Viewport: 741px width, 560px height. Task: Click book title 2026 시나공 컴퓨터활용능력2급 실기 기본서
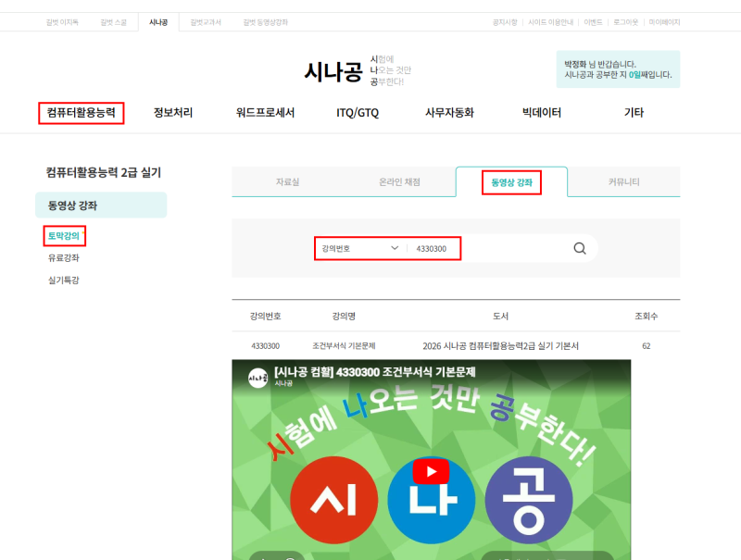[500, 346]
